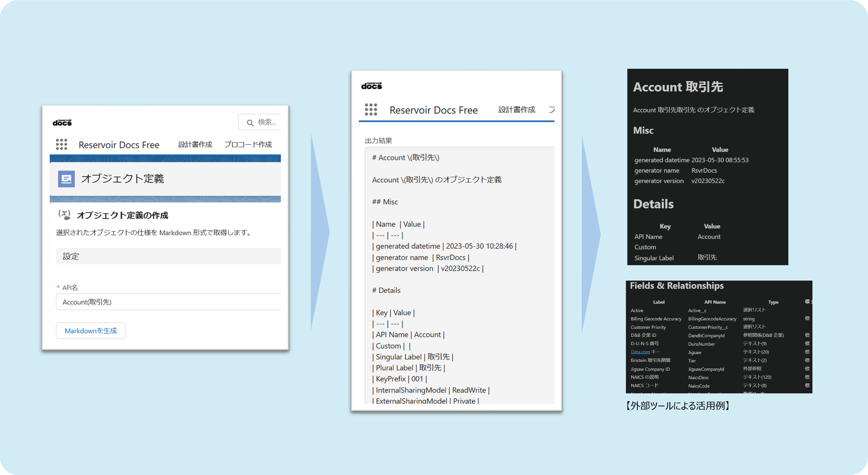Image resolution: width=868 pixels, height=475 pixels.
Task: Click the API Name column header in the fields table
Action: coord(715,302)
